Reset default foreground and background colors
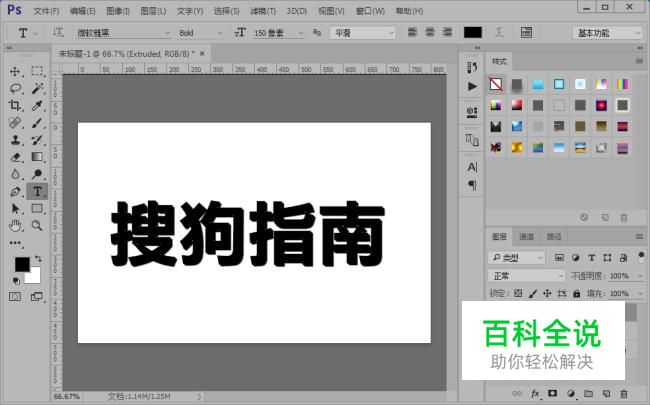This screenshot has width=650, height=405. pyautogui.click(x=16, y=281)
